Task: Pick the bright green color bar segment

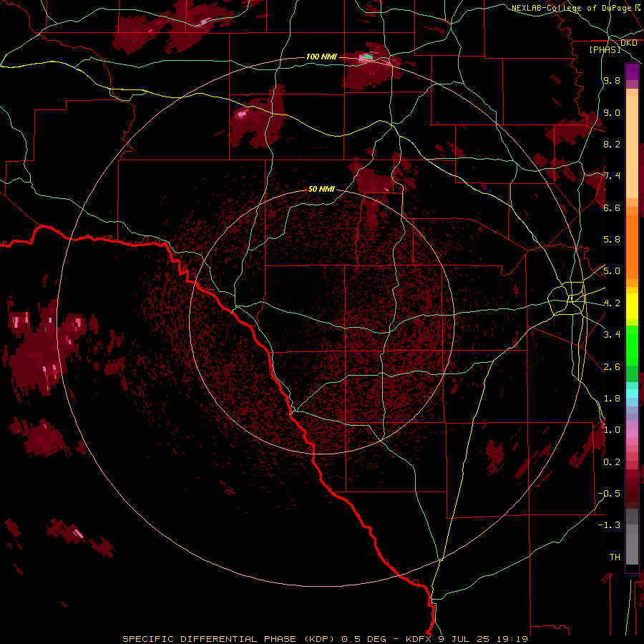Action: [632, 345]
